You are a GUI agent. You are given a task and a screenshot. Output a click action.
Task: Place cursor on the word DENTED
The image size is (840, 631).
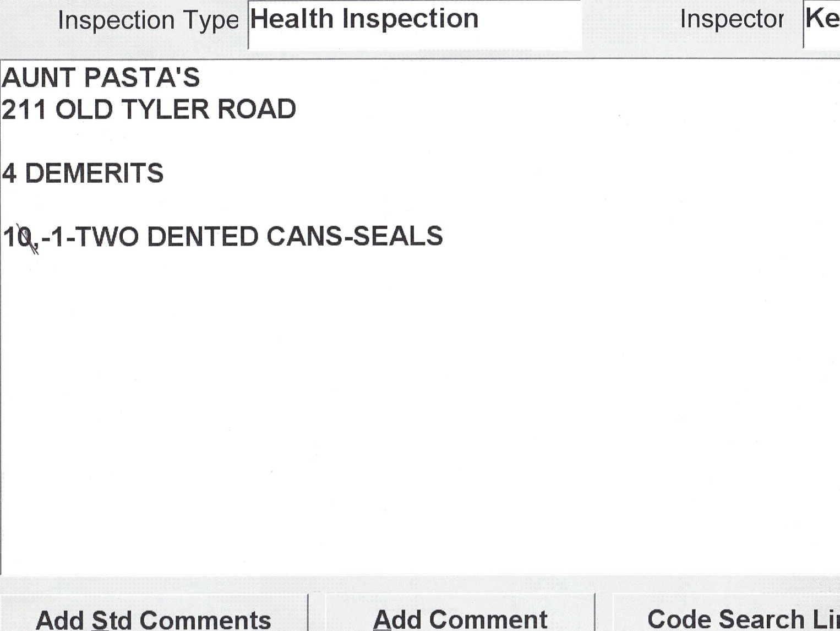tap(202, 237)
